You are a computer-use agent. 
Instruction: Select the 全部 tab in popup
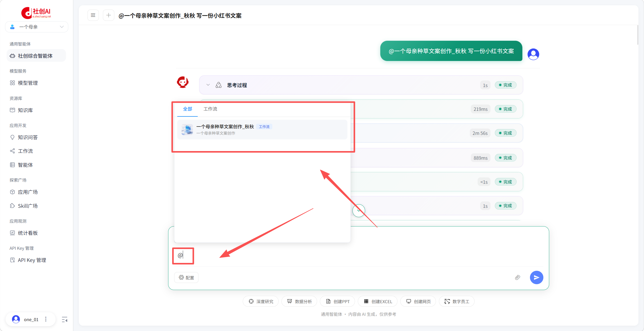point(187,109)
